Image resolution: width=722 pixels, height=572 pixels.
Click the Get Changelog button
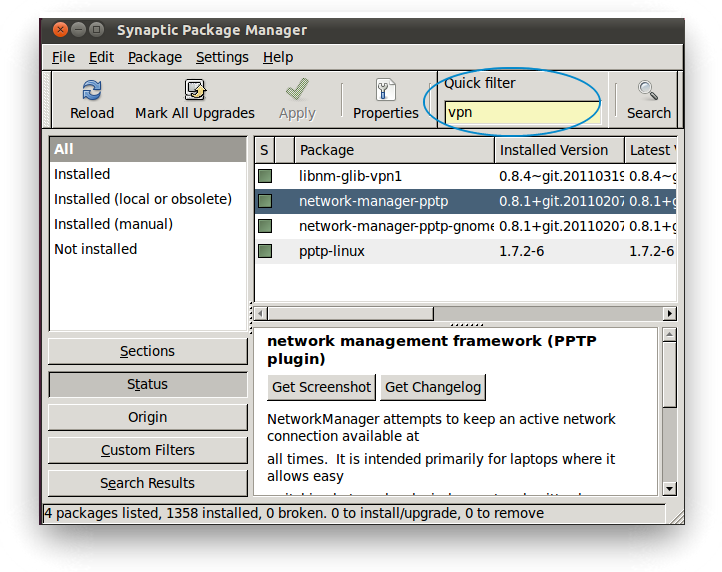coord(433,387)
